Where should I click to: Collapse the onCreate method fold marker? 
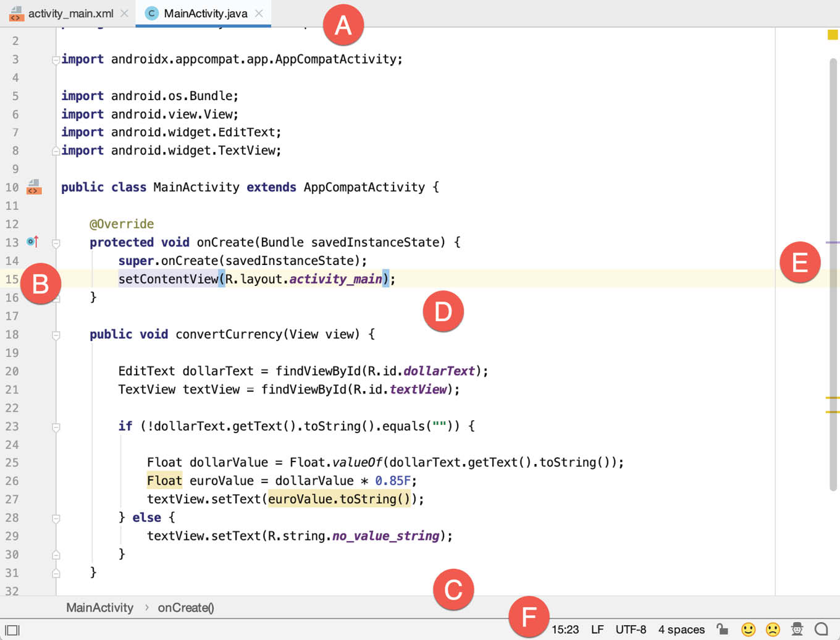(x=56, y=243)
